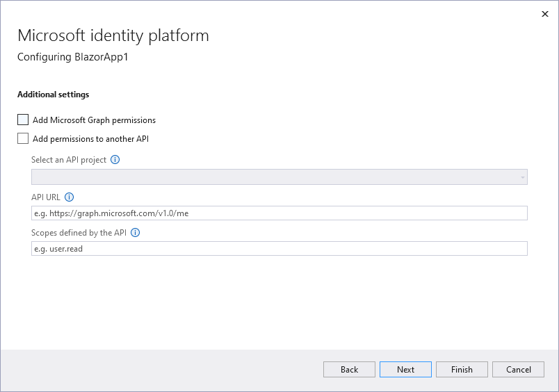The height and width of the screenshot is (392, 559).
Task: Proceed with the Next button
Action: coord(406,370)
